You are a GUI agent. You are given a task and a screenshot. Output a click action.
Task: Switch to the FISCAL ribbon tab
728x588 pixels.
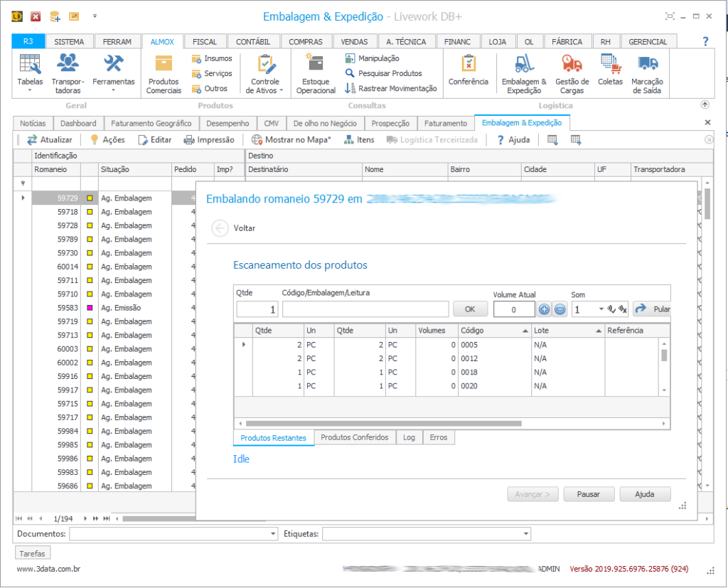[x=205, y=42]
